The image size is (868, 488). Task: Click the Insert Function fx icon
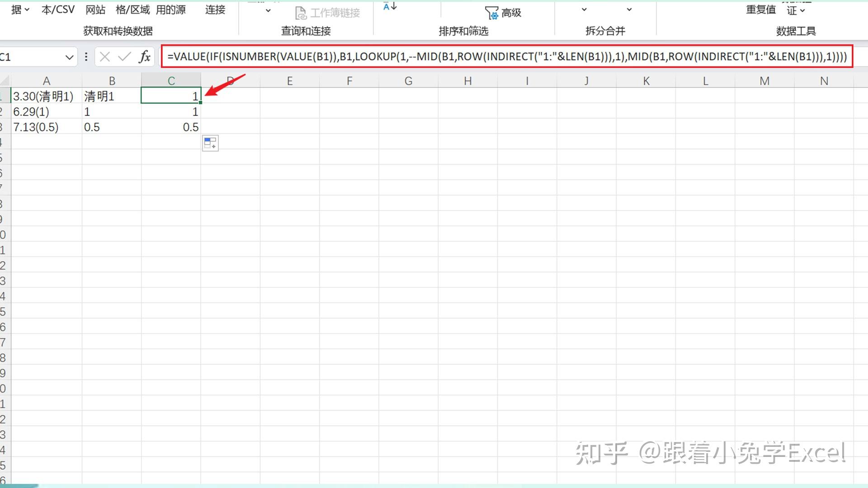[145, 57]
